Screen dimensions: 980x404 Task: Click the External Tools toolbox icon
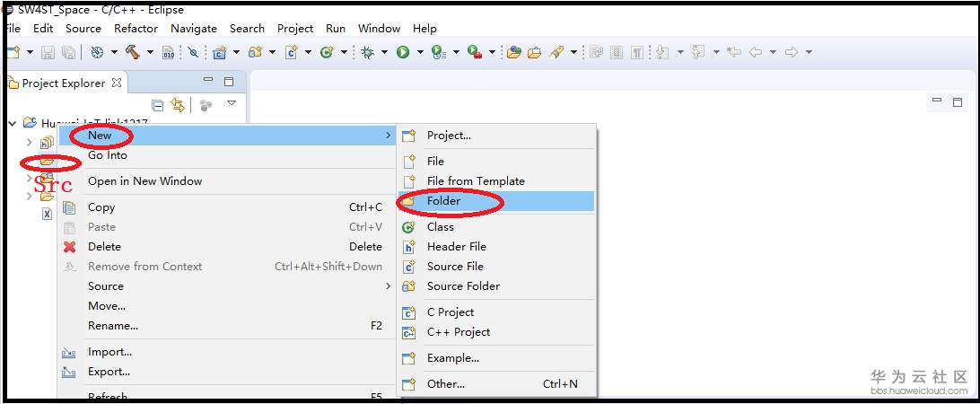click(x=475, y=53)
